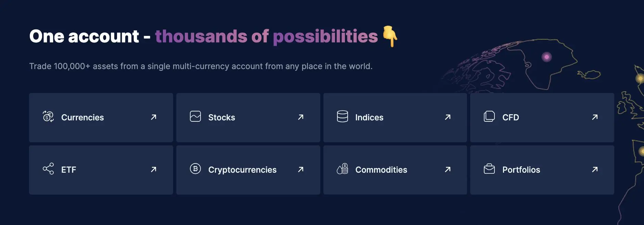This screenshot has width=644, height=225.
Task: Click the CFD layered squares icon
Action: point(489,117)
